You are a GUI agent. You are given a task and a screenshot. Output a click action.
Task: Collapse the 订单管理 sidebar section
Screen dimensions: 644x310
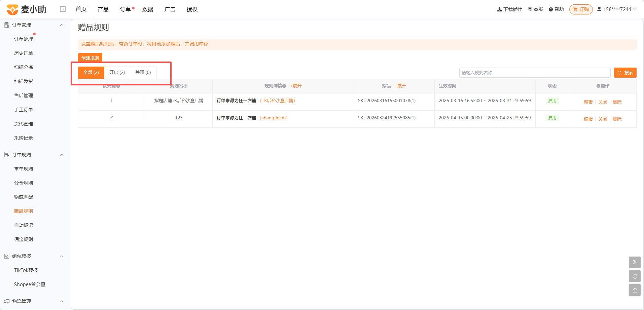click(x=62, y=25)
